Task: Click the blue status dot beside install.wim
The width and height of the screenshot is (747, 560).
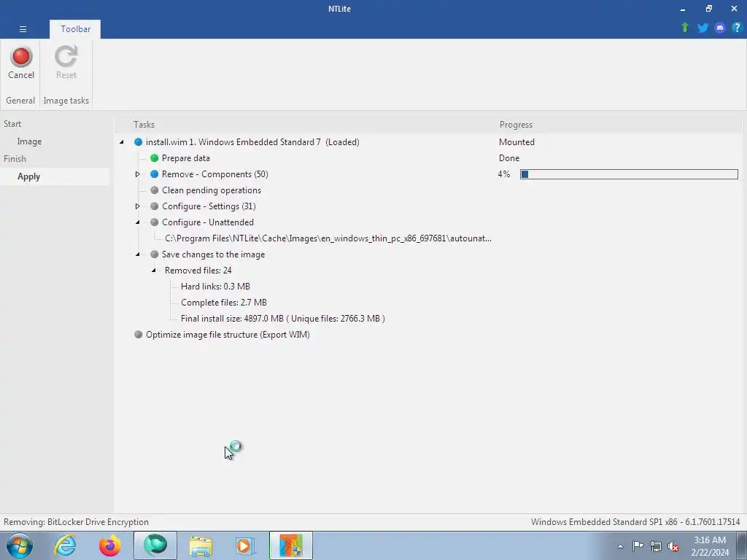Action: coord(138,142)
